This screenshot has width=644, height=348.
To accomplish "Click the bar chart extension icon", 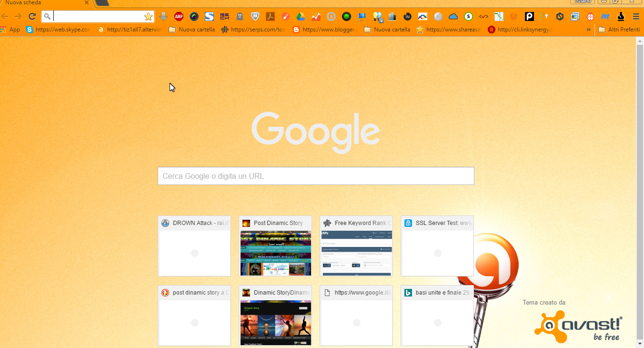I will [x=392, y=17].
